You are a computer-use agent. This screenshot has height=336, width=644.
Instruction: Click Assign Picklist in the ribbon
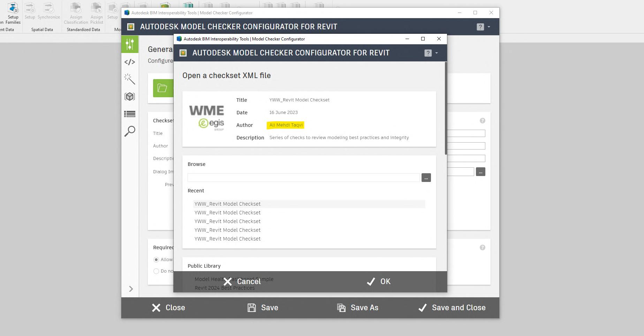tap(97, 13)
